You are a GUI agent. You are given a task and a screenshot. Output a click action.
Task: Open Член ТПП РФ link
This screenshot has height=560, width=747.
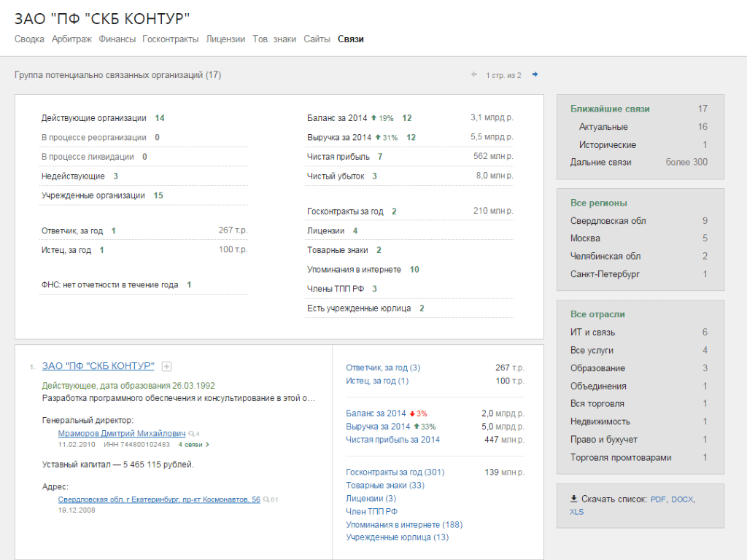(x=371, y=511)
